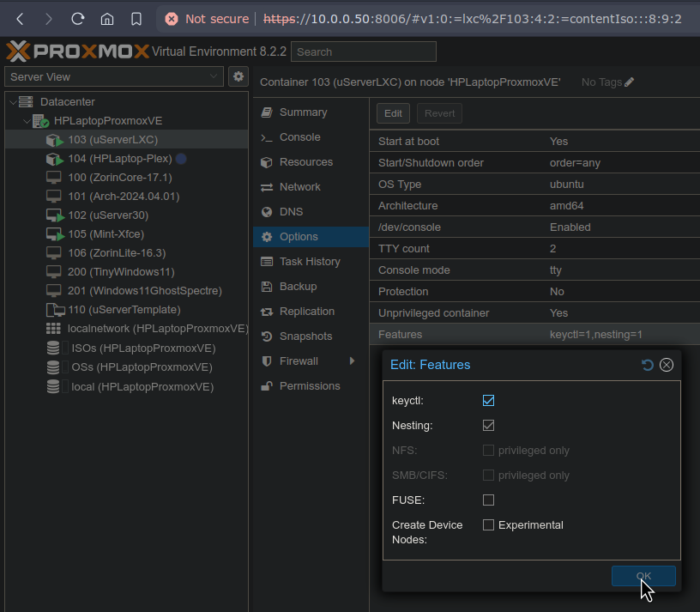The width and height of the screenshot is (700, 612).
Task: Close the Edit Features dialog
Action: 667,365
